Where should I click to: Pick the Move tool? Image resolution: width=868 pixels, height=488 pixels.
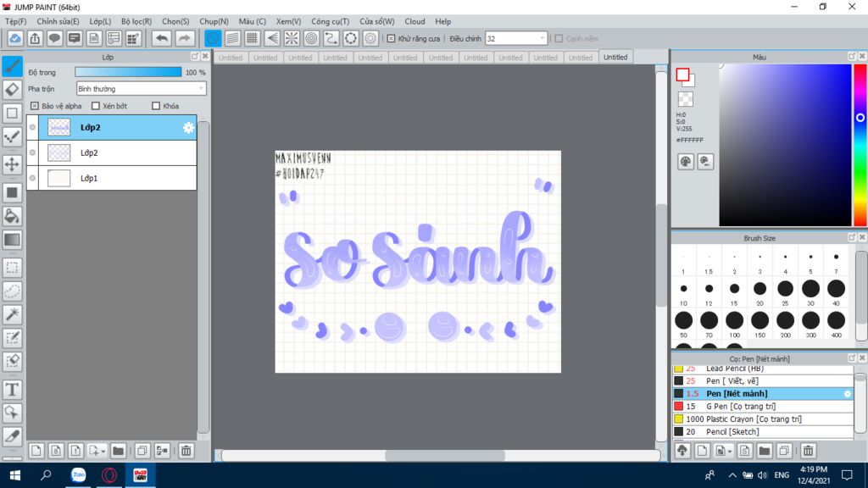click(12, 164)
